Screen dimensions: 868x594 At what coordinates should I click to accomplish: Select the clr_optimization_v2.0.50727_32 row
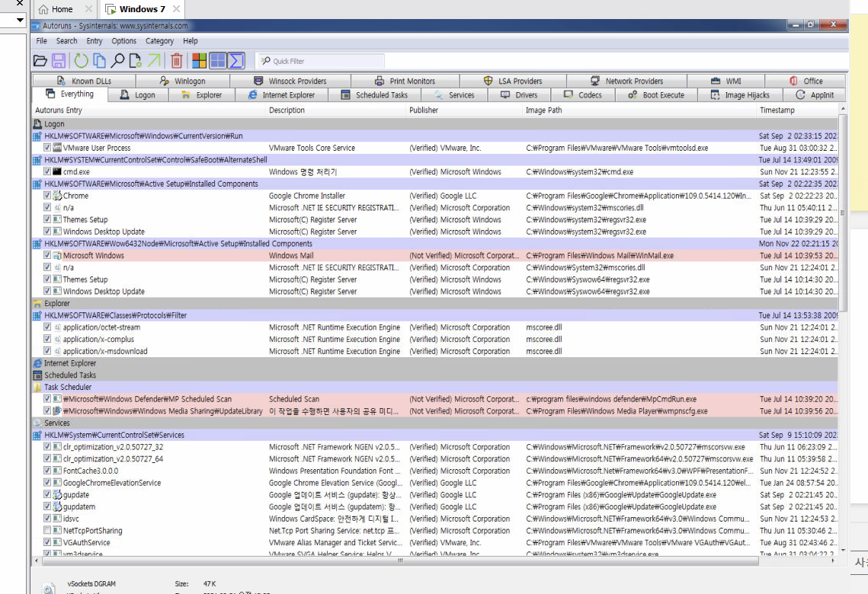pyautogui.click(x=434, y=447)
